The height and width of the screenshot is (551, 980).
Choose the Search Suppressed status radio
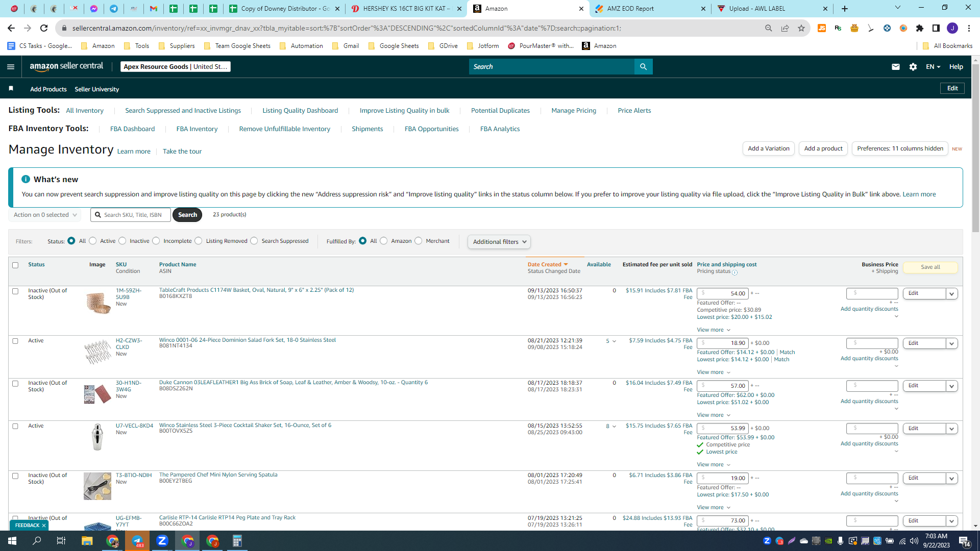[x=254, y=241]
